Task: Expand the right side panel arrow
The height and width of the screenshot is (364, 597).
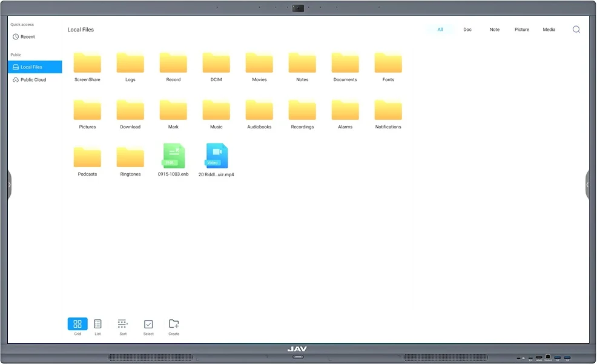Action: pos(588,185)
